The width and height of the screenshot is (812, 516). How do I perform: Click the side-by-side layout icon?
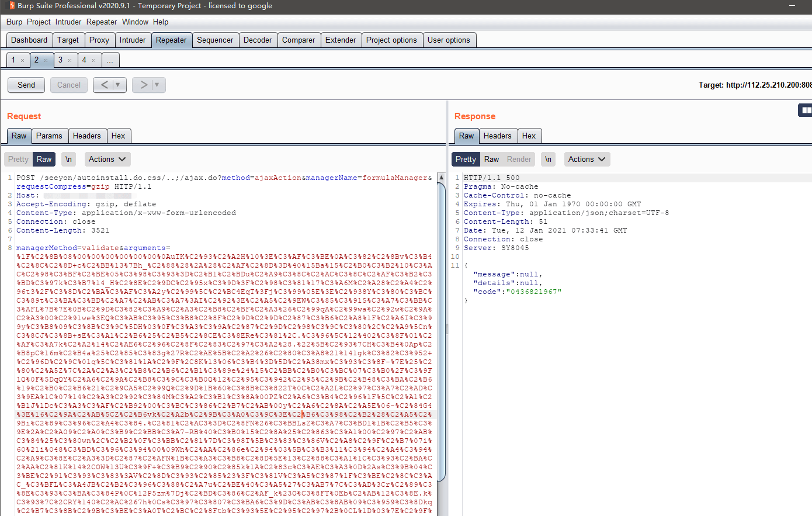pos(806,110)
